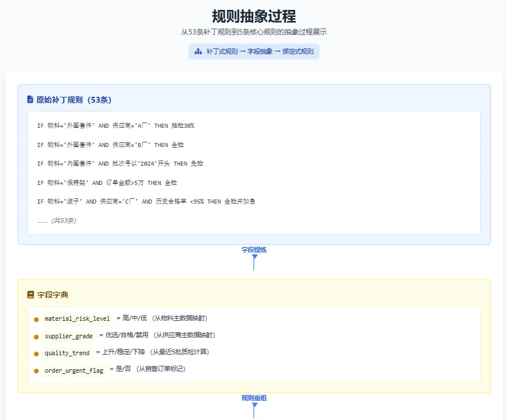The height and width of the screenshot is (420, 506).
Task: Click the book icon beside 字段字典
Action: [31, 295]
